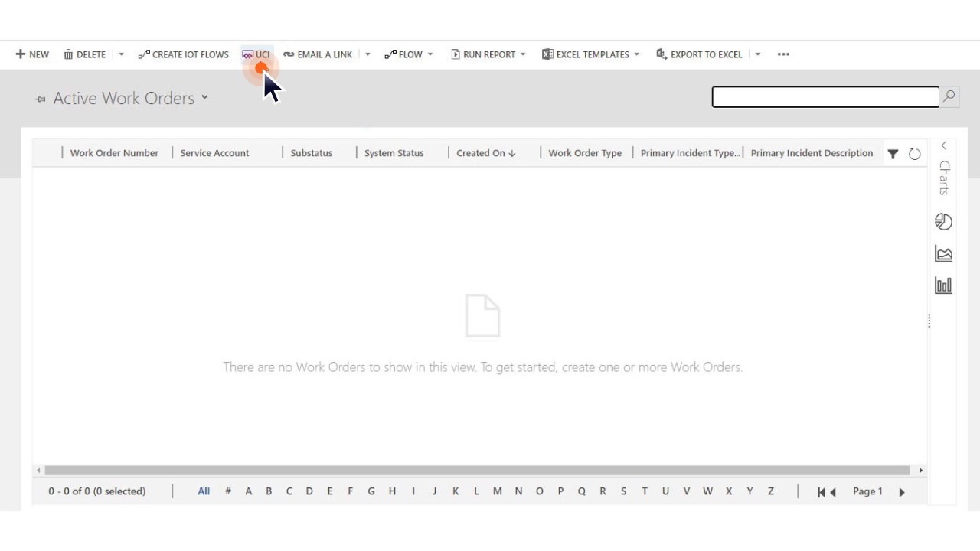Image resolution: width=980 pixels, height=551 pixels.
Task: Select the All alphabet filter
Action: click(204, 491)
